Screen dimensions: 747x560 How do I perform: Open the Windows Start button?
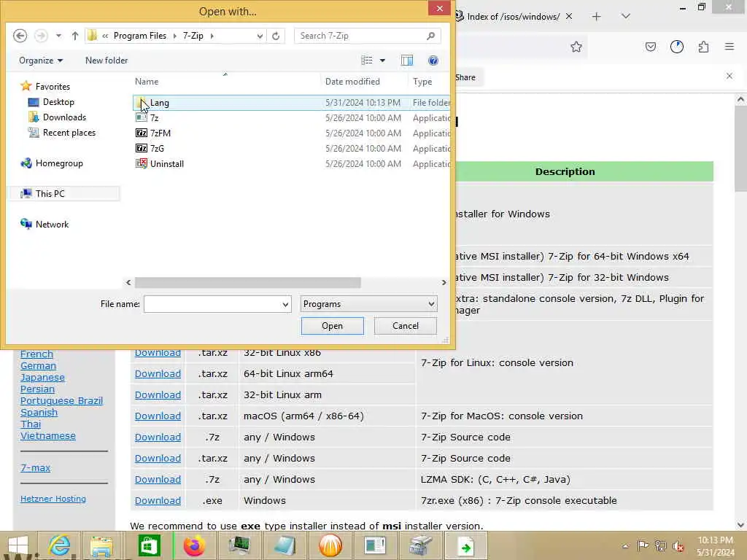18,545
